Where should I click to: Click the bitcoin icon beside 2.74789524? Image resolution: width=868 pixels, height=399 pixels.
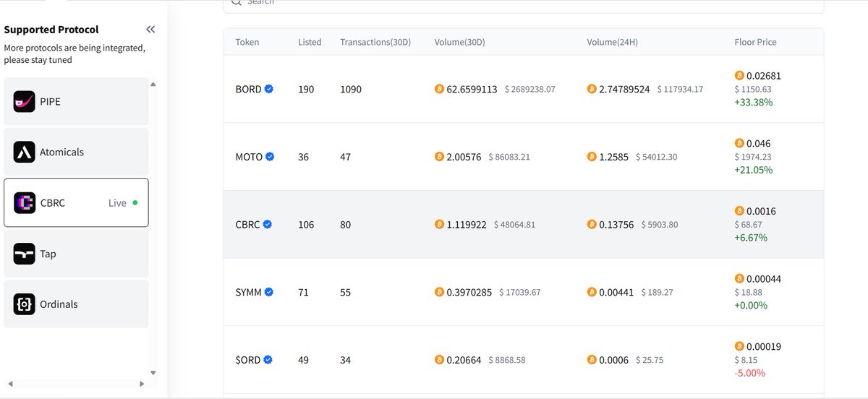click(x=592, y=89)
